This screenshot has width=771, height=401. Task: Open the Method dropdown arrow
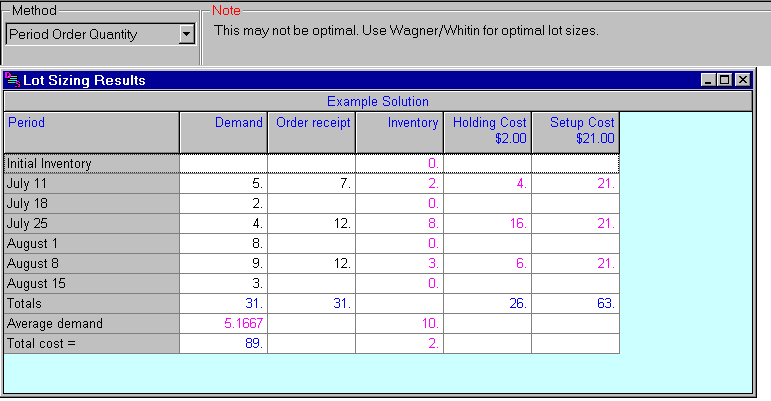click(185, 35)
